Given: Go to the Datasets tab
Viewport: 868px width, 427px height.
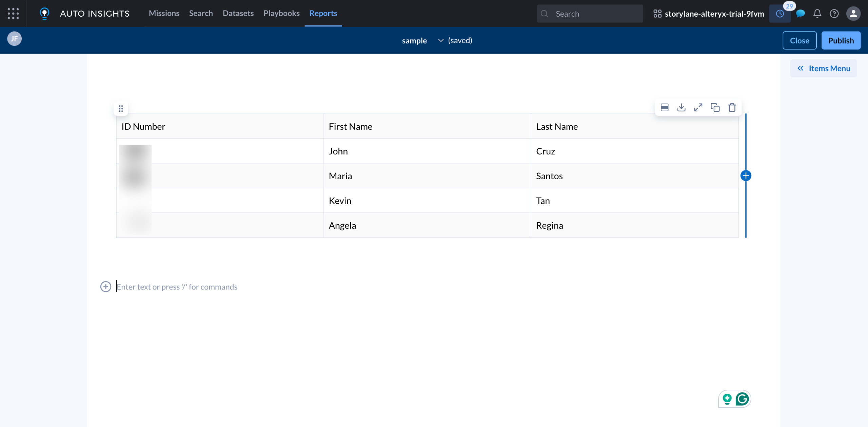Looking at the screenshot, I should click(x=238, y=13).
